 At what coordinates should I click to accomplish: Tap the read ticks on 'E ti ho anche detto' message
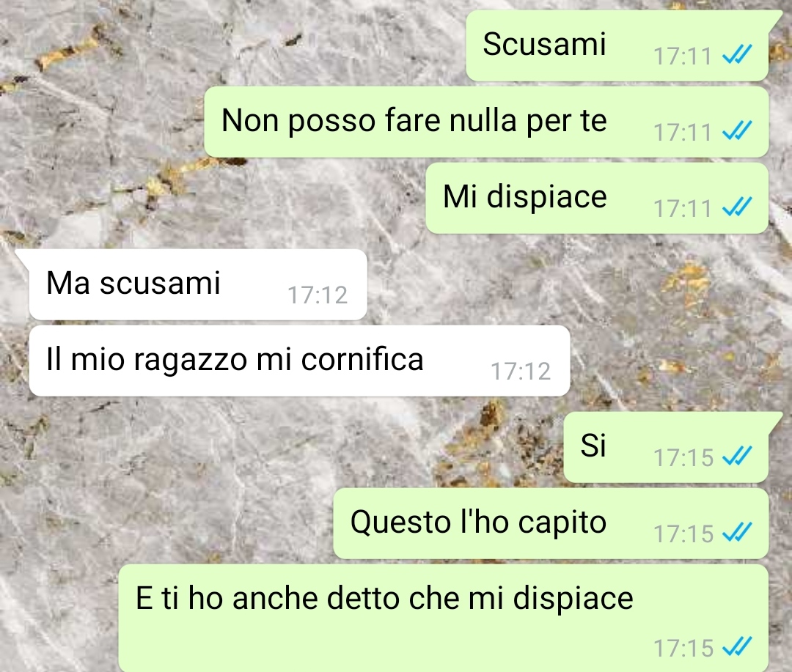click(738, 647)
